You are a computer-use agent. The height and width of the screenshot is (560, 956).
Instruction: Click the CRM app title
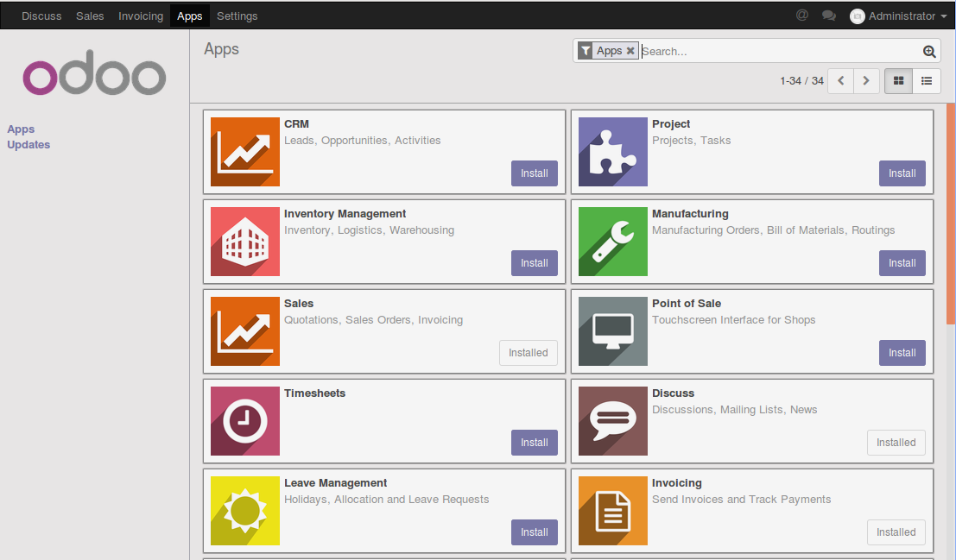[296, 123]
